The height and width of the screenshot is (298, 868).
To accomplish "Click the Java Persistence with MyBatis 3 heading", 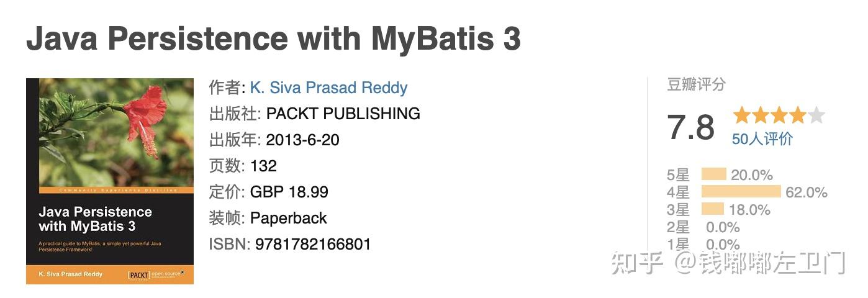I will point(273,39).
